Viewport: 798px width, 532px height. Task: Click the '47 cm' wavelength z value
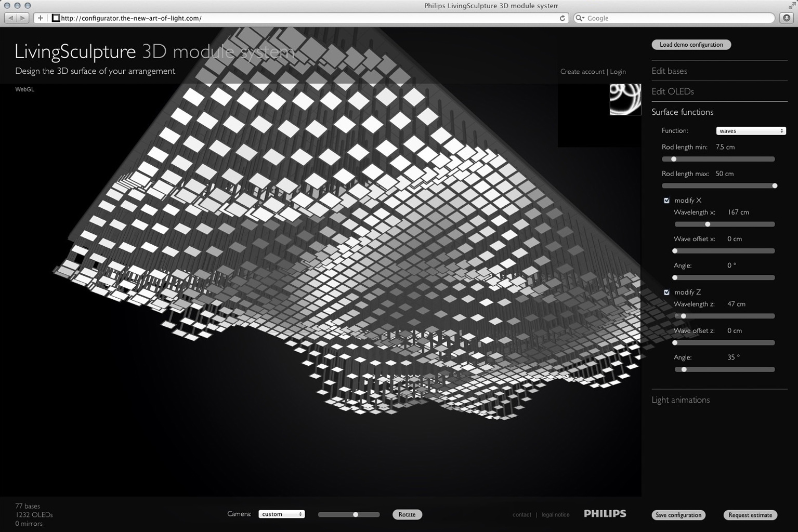(x=736, y=304)
